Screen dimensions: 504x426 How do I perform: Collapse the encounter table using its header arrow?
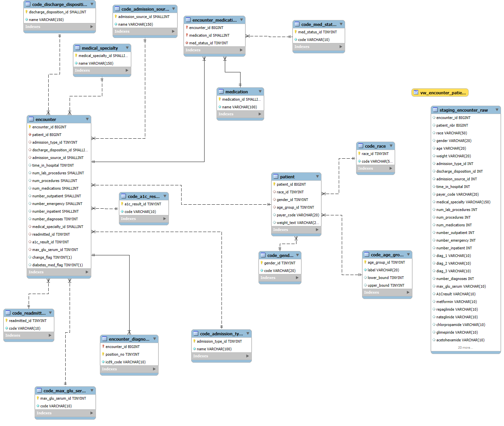point(87,119)
